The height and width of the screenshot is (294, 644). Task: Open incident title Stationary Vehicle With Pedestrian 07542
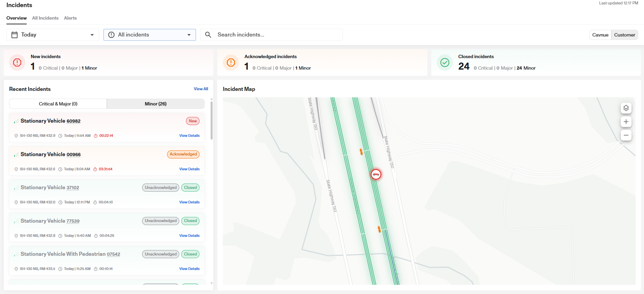pyautogui.click(x=70, y=254)
